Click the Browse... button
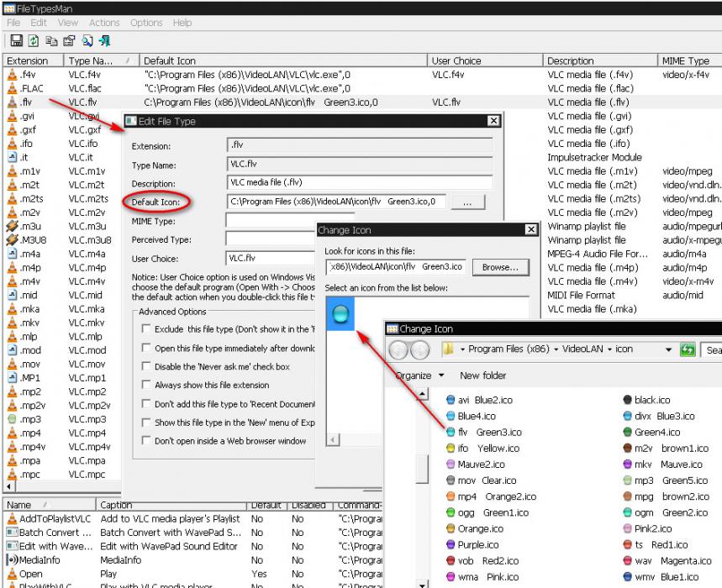 click(x=500, y=267)
